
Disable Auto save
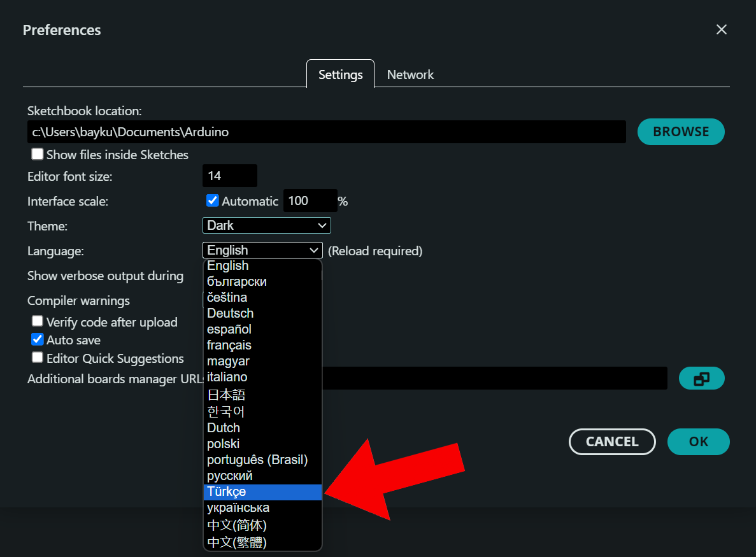pyautogui.click(x=37, y=339)
